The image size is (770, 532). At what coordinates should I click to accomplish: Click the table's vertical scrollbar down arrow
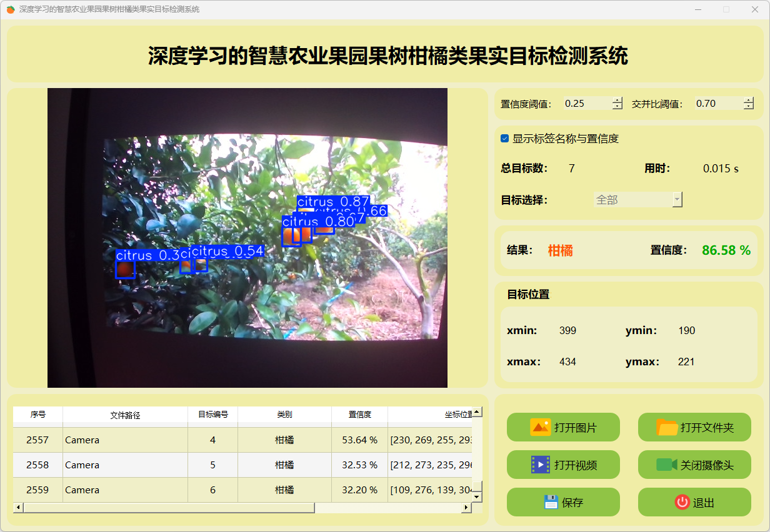[x=477, y=496]
